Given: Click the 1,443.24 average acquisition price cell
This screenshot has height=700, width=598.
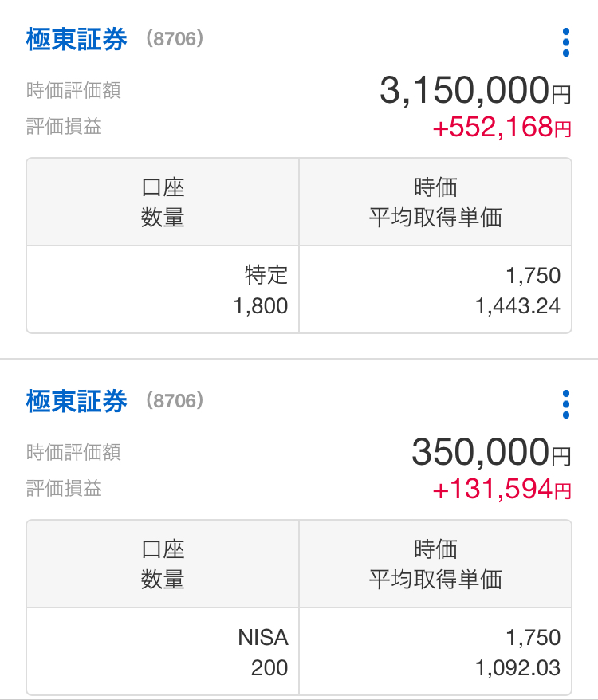Looking at the screenshot, I should (x=435, y=289).
